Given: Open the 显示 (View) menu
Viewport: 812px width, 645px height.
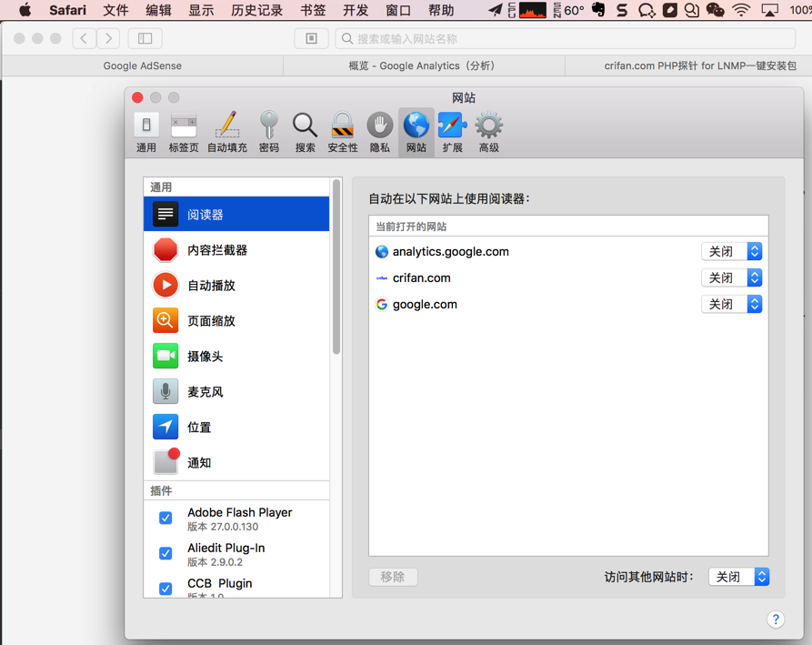Looking at the screenshot, I should (x=202, y=10).
